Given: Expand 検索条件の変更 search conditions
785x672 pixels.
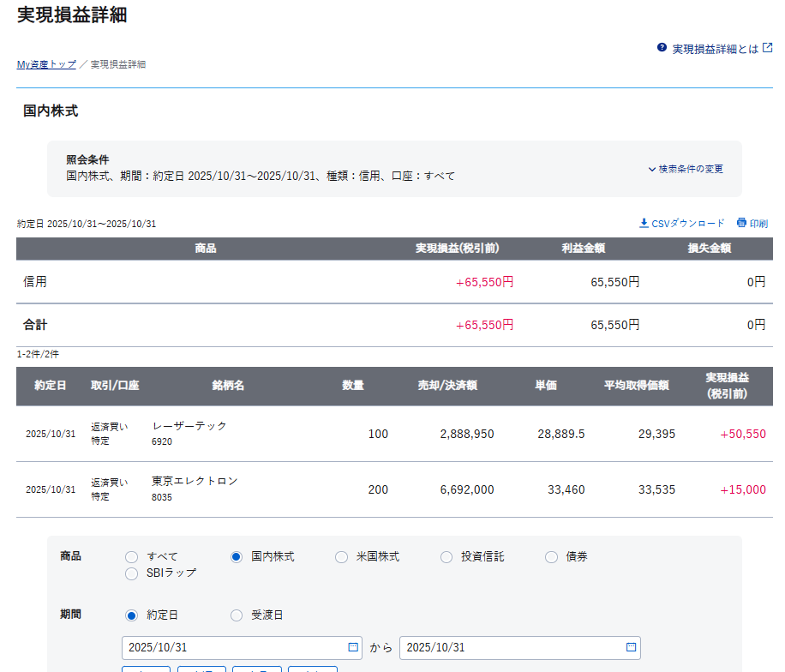Looking at the screenshot, I should click(686, 169).
